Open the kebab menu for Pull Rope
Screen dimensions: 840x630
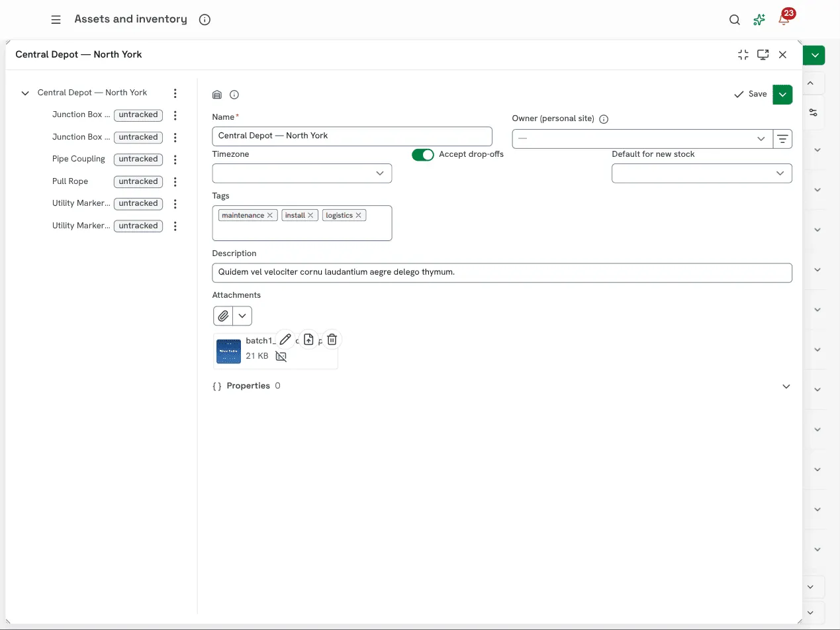[175, 181]
